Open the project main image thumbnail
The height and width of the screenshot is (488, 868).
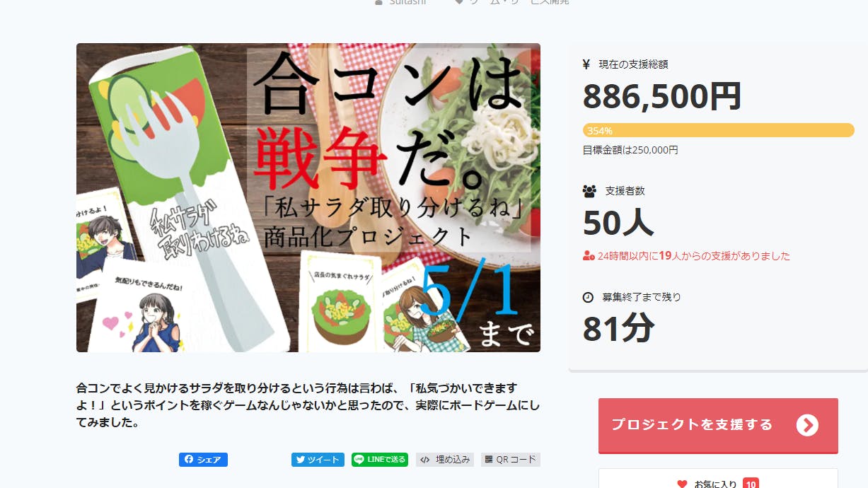pos(308,197)
